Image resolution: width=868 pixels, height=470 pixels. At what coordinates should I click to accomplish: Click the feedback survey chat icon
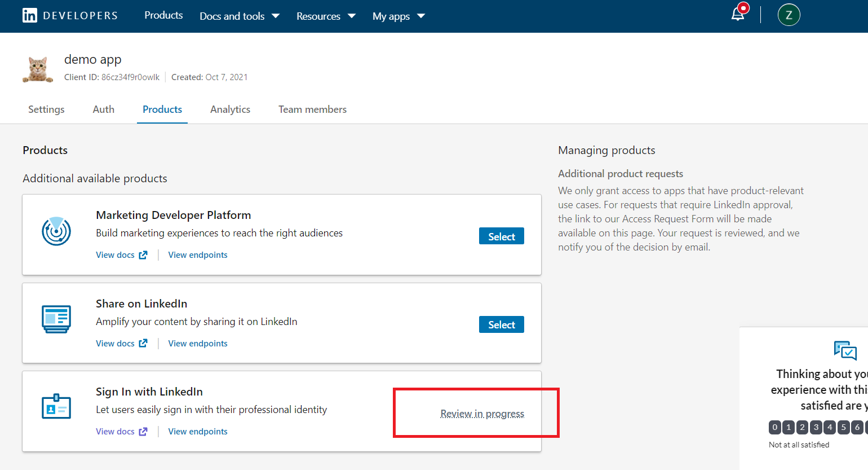coord(845,350)
